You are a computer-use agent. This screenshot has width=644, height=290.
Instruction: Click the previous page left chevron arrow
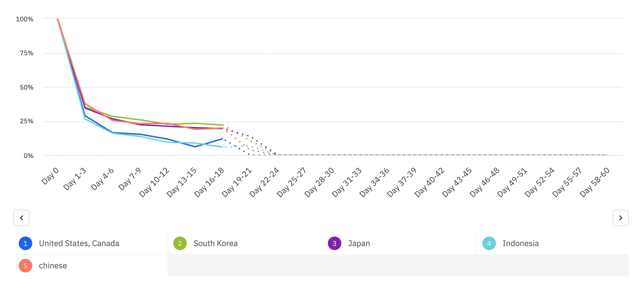(21, 218)
